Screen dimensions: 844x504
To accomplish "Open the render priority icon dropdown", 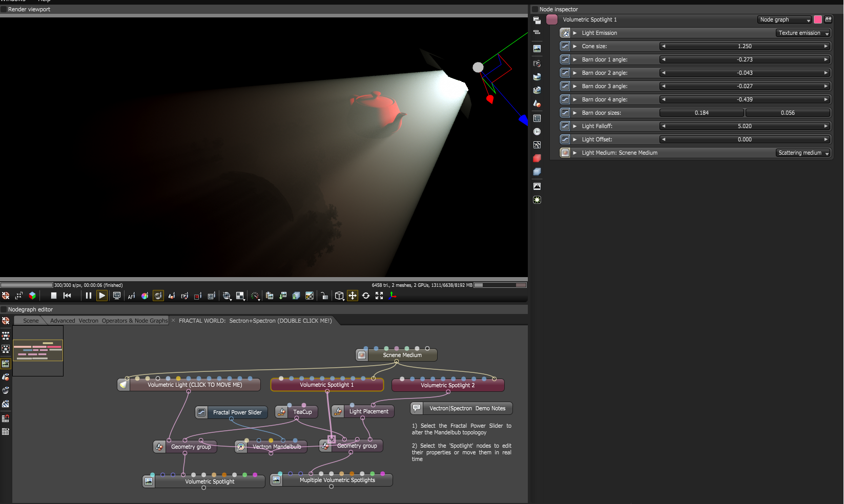I will [x=255, y=296].
